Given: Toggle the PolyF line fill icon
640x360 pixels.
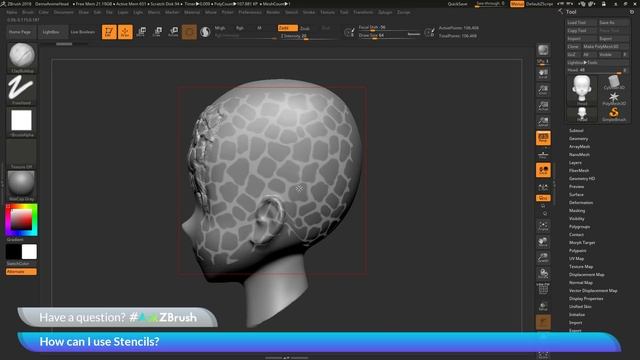Looking at the screenshot, I should (543, 289).
